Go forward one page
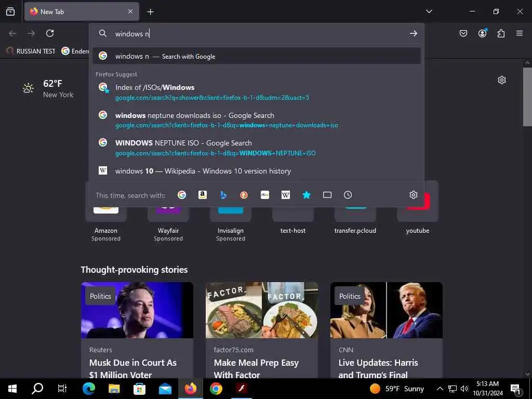Screen dimensions: 532x399 pos(31,33)
